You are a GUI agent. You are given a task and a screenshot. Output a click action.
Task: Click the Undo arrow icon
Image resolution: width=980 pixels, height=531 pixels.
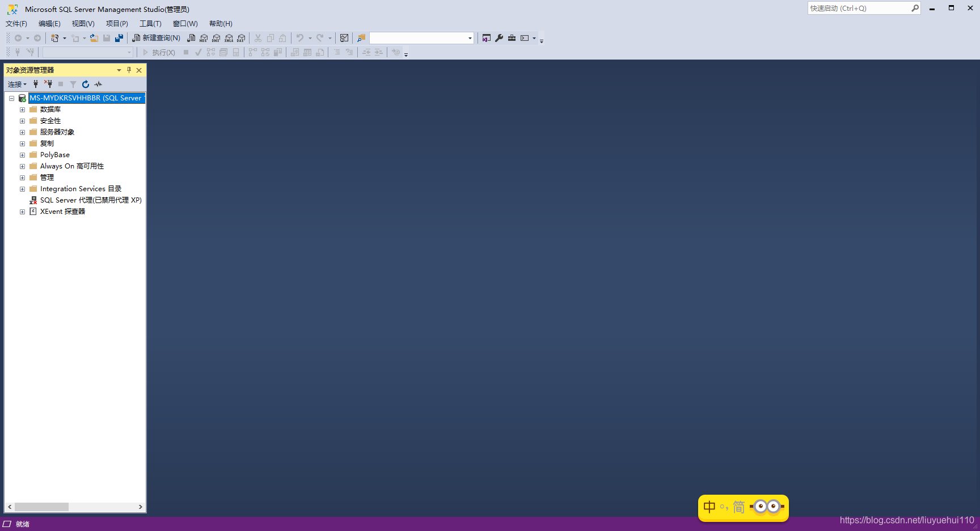[x=300, y=38]
